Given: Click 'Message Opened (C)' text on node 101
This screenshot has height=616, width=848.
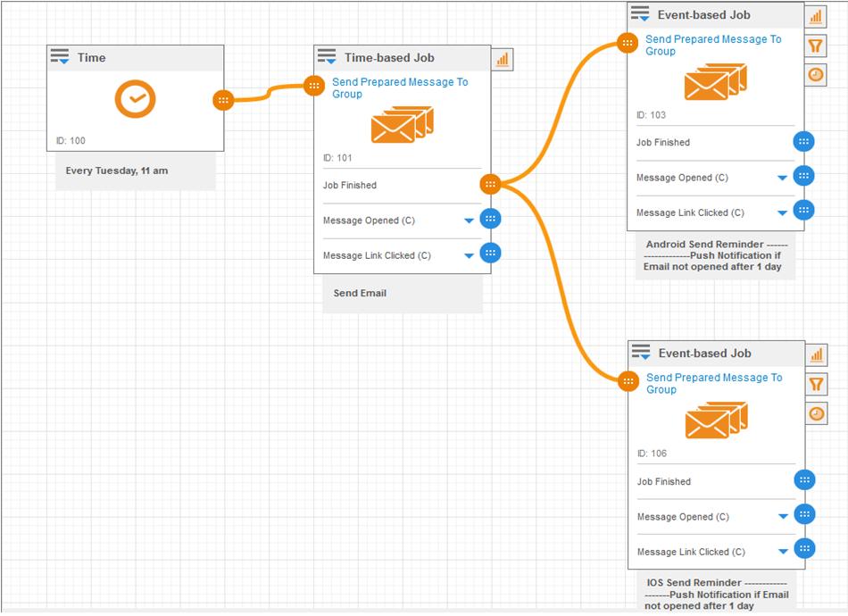Looking at the screenshot, I should coord(369,221).
